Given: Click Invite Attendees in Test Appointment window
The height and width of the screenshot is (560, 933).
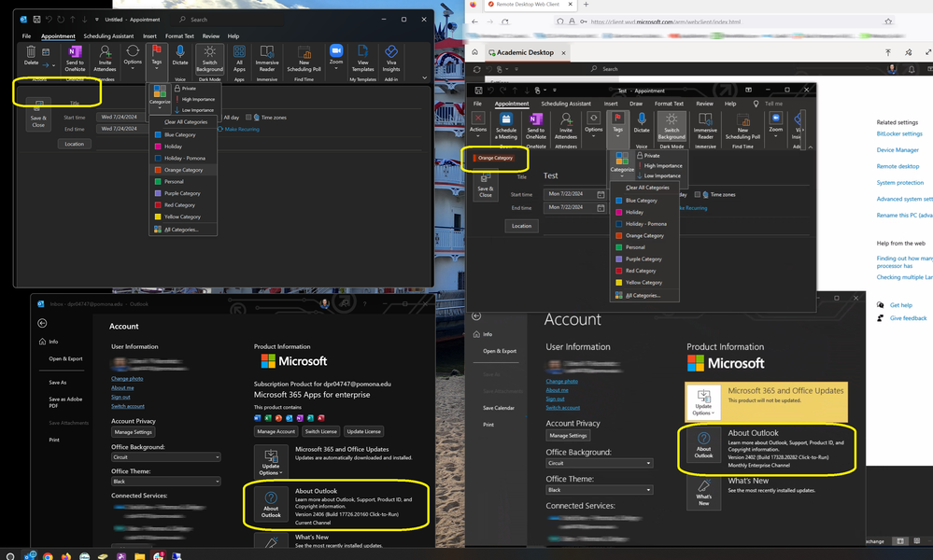Looking at the screenshot, I should (x=566, y=126).
